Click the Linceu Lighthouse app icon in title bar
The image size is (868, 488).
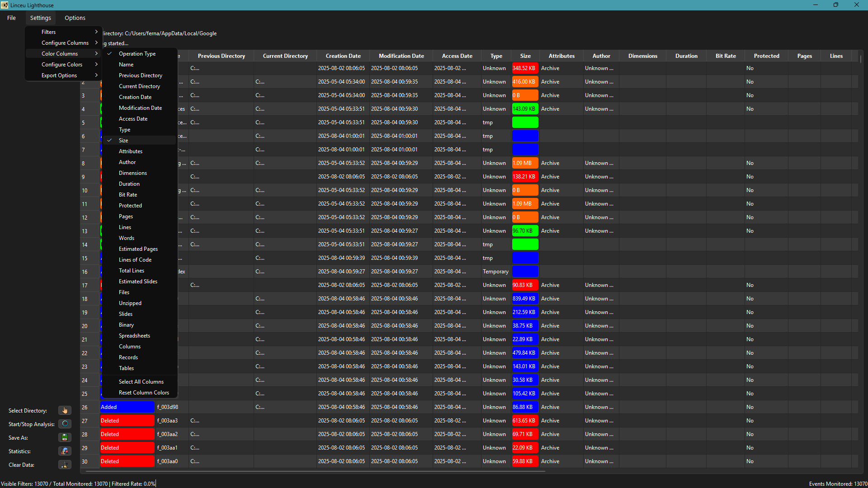tap(5, 5)
